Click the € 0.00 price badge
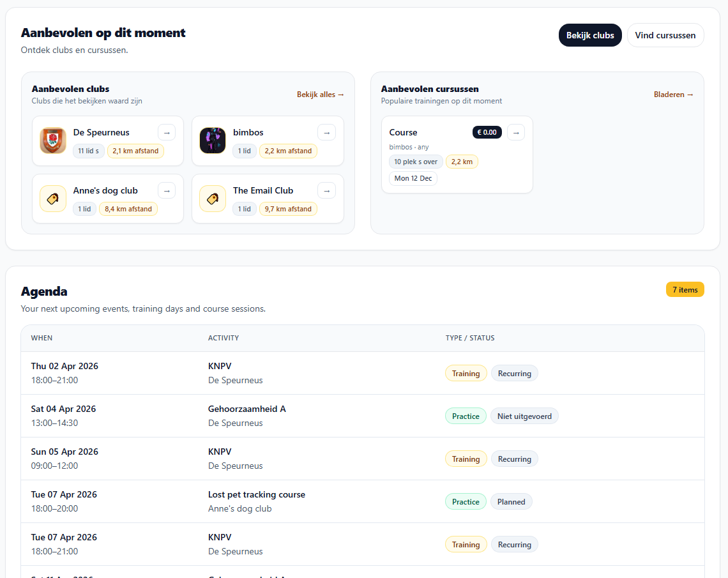The height and width of the screenshot is (578, 728). [x=487, y=132]
